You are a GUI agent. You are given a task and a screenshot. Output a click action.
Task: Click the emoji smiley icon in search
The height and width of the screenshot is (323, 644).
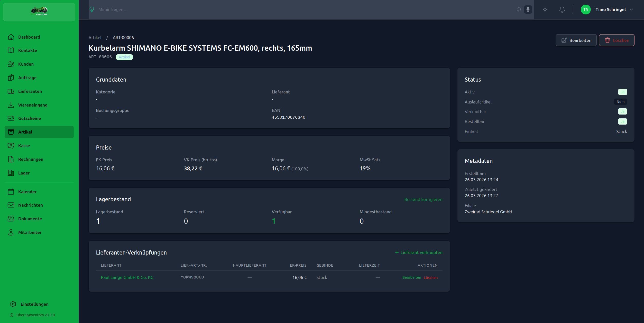click(519, 10)
